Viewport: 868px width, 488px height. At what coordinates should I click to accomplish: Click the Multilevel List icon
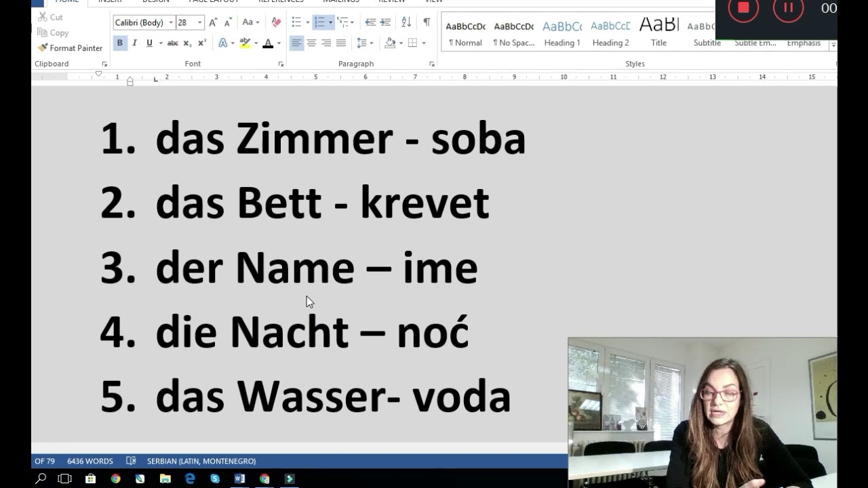342,22
